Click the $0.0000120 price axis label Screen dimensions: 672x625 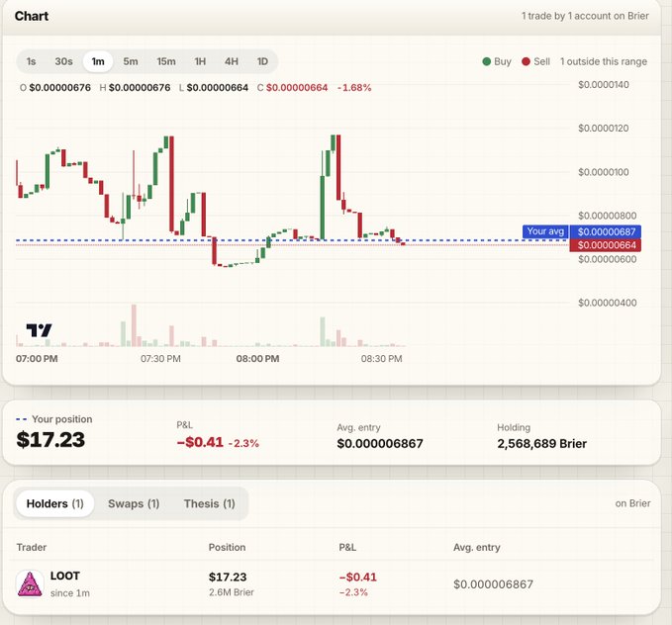[604, 129]
